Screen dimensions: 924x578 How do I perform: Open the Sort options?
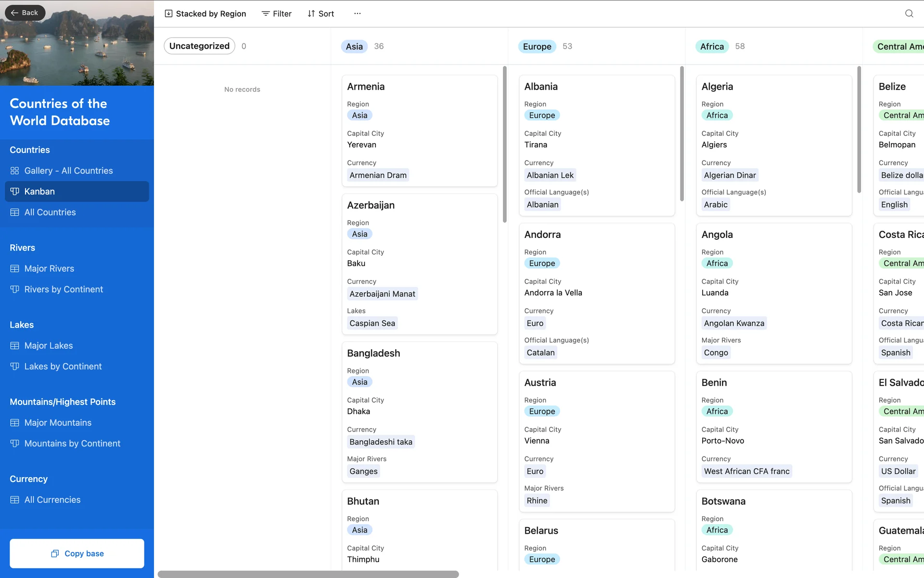coord(321,13)
